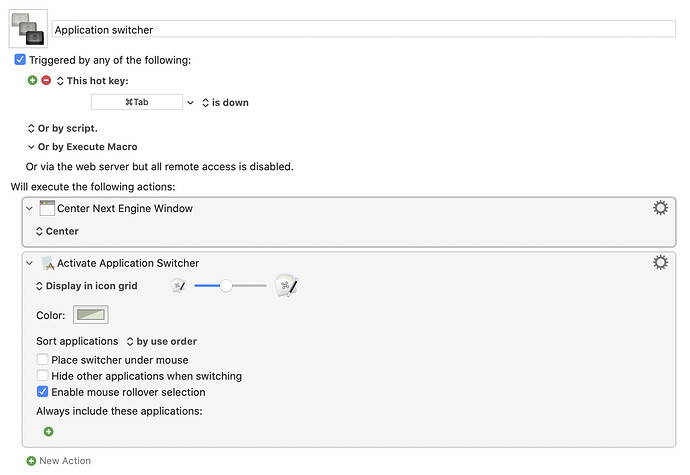The height and width of the screenshot is (475, 690).
Task: Enable Hide other applications when switching
Action: pos(42,376)
